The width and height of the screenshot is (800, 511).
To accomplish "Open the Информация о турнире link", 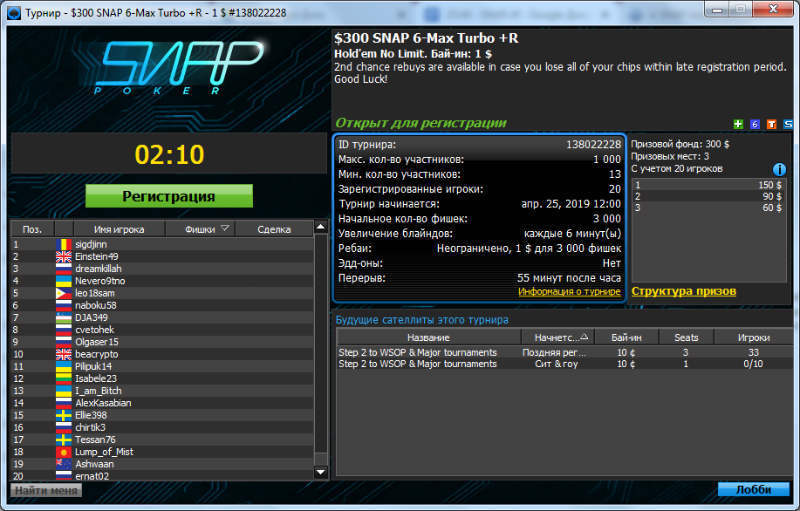I will 568,292.
